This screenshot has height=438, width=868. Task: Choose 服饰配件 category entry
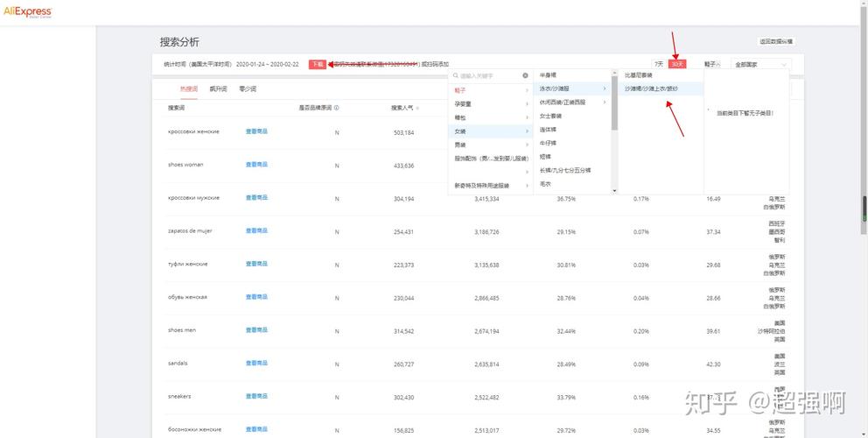coord(491,158)
